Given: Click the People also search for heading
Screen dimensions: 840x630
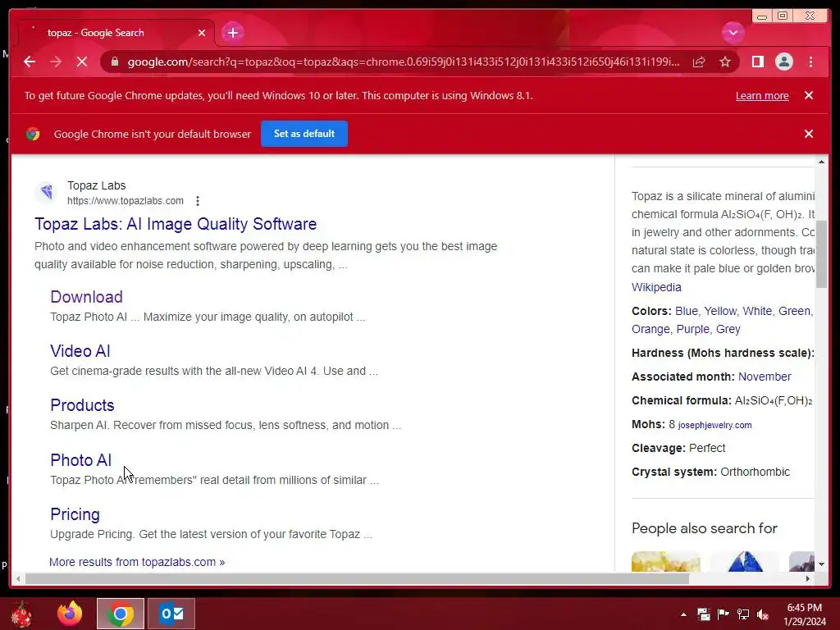Looking at the screenshot, I should (704, 528).
